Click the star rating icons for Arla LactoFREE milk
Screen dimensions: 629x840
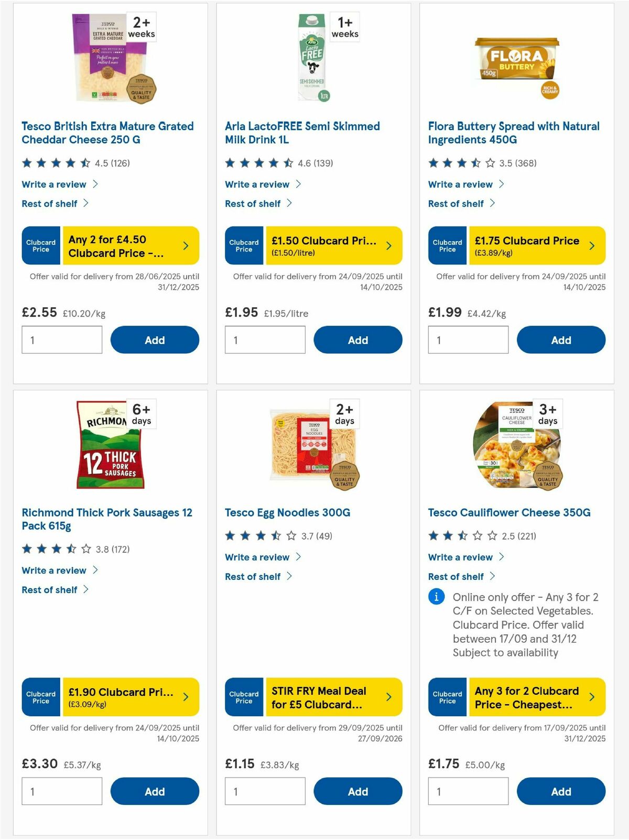259,163
